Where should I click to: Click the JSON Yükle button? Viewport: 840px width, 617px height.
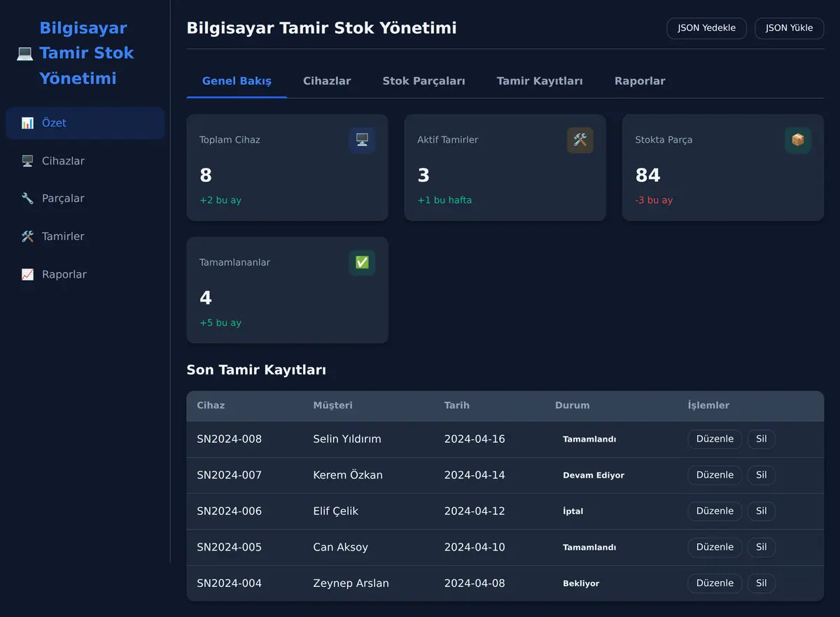(789, 28)
